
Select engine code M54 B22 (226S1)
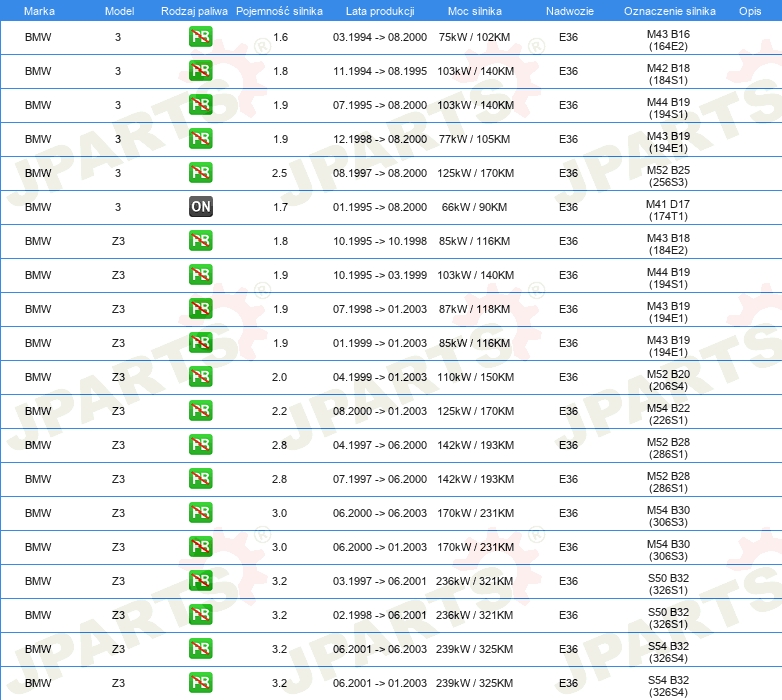click(x=668, y=414)
